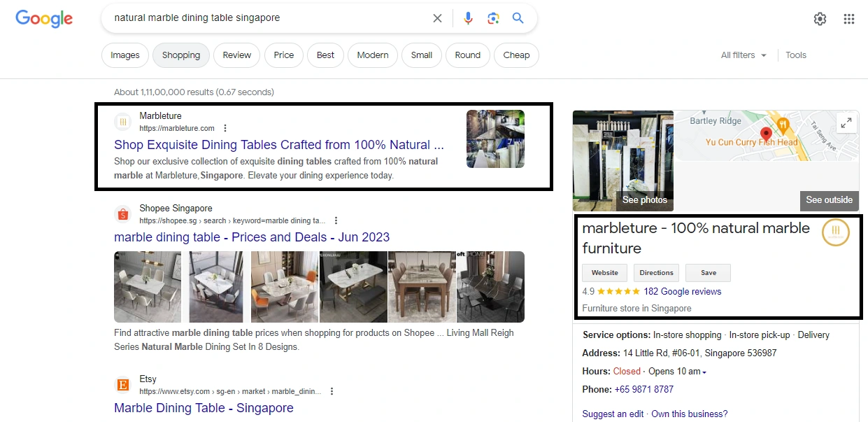Open the Google apps grid
This screenshot has height=422, width=868.
(849, 19)
